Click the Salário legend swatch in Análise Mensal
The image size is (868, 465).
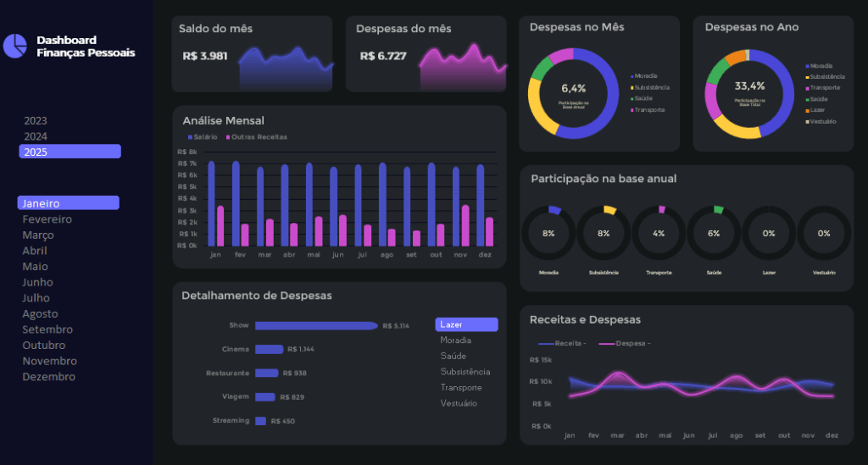pos(191,137)
